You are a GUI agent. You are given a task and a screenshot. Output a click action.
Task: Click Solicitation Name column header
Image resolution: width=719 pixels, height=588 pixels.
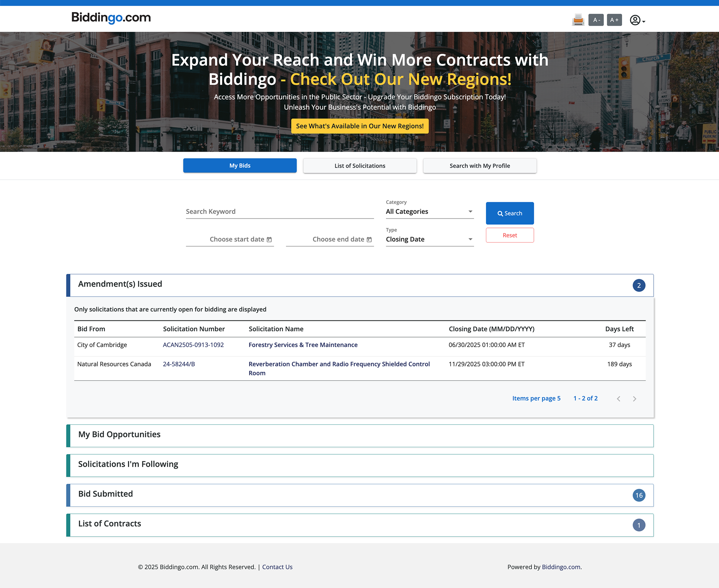coord(276,329)
